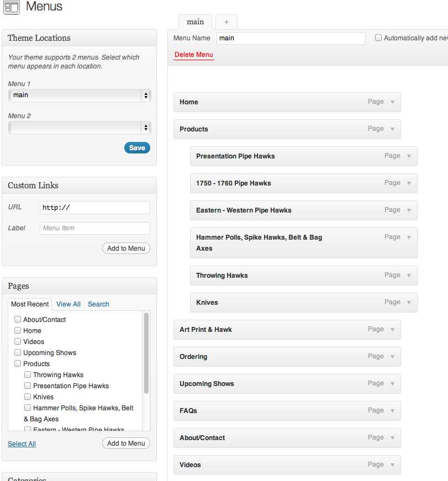
Task: Open Videos menu item edit arrow
Action: click(392, 465)
